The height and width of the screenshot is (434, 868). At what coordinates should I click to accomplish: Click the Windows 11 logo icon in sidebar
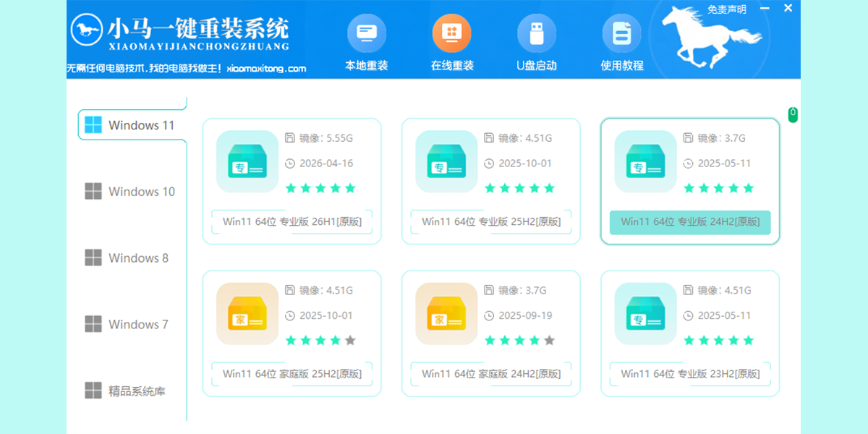(93, 125)
